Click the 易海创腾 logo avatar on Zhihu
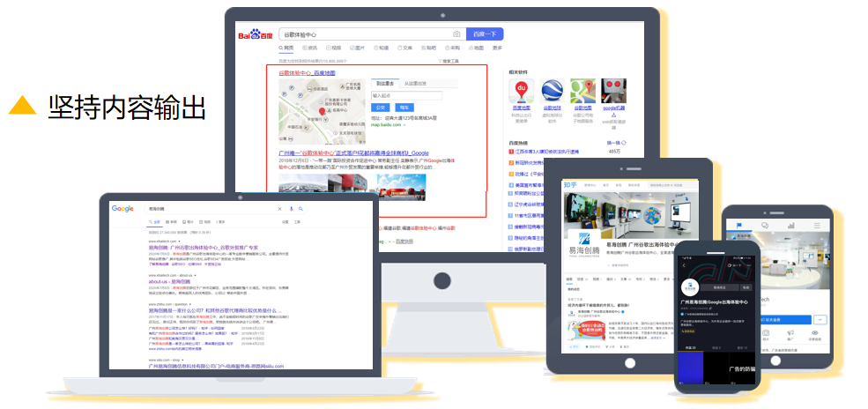868x409 pixels. pos(584,245)
